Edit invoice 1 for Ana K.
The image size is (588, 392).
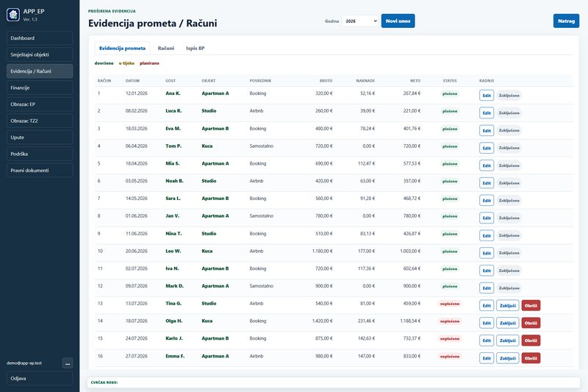click(487, 96)
